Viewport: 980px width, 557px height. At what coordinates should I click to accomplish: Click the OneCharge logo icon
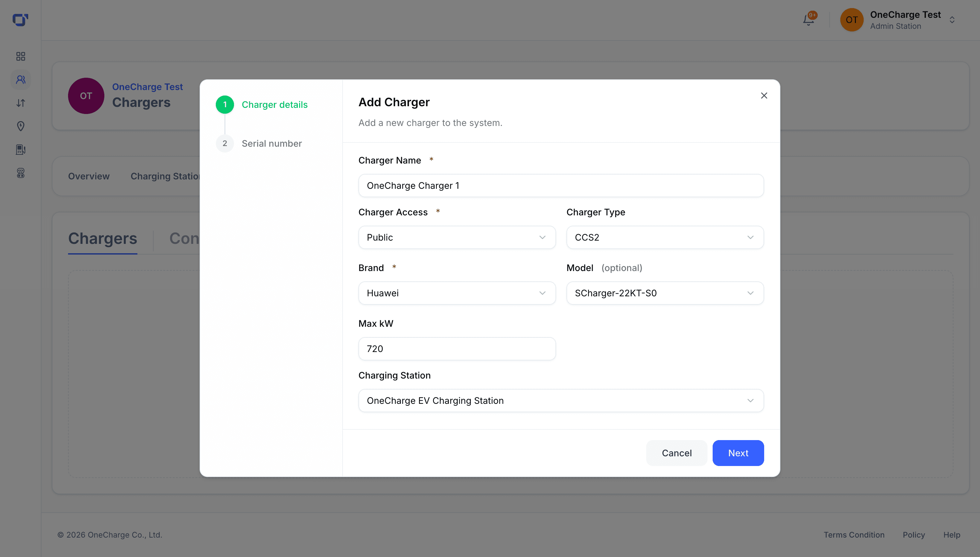(x=20, y=20)
